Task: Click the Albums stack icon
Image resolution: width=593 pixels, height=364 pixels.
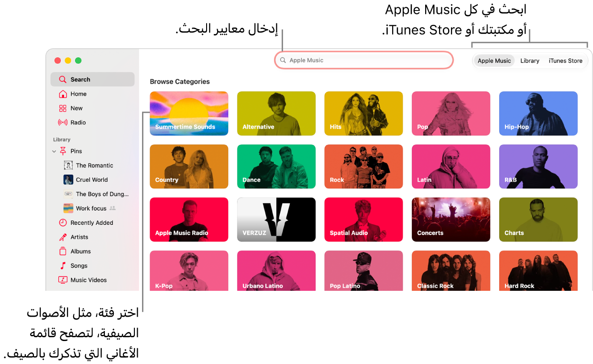Action: tap(63, 251)
